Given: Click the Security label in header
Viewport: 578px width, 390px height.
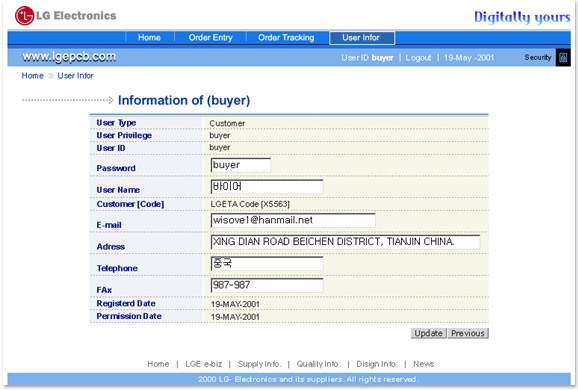Looking at the screenshot, I should pyautogui.click(x=538, y=58).
